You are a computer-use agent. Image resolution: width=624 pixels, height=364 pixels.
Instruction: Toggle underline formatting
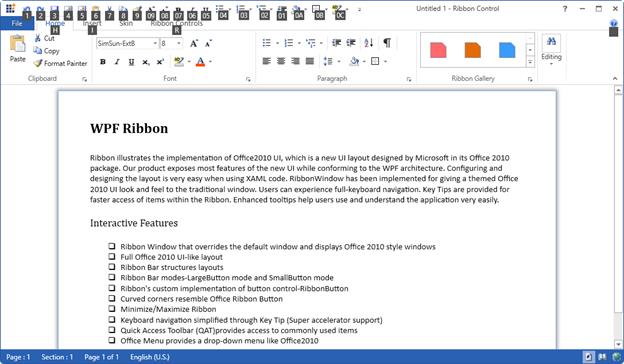pos(131,62)
